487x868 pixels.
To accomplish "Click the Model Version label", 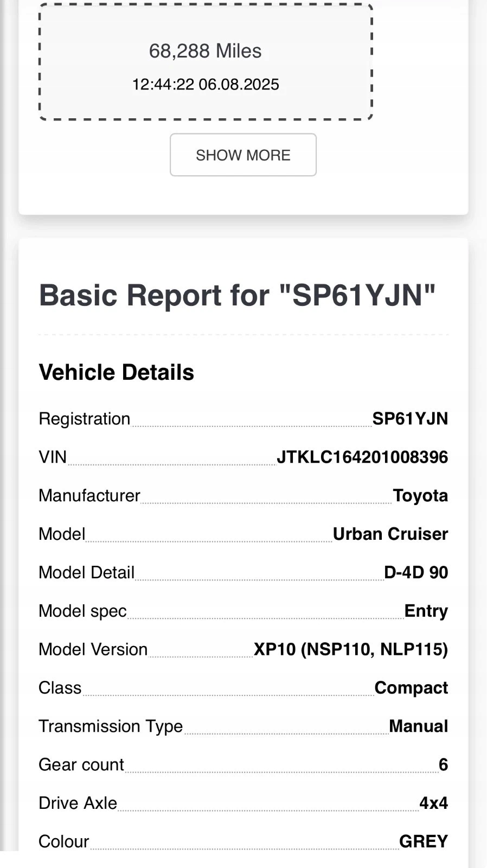I will pyautogui.click(x=93, y=649).
